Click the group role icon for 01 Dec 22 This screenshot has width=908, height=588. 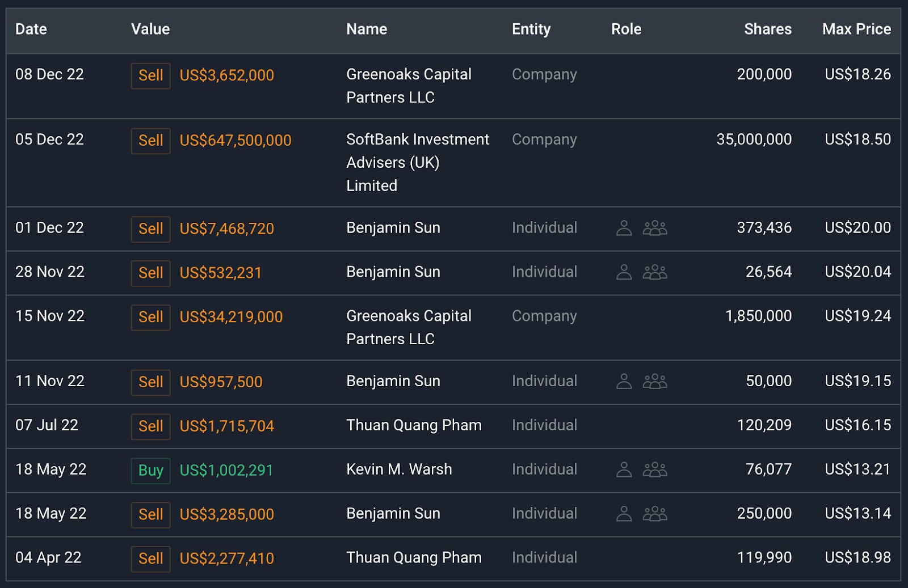655,228
